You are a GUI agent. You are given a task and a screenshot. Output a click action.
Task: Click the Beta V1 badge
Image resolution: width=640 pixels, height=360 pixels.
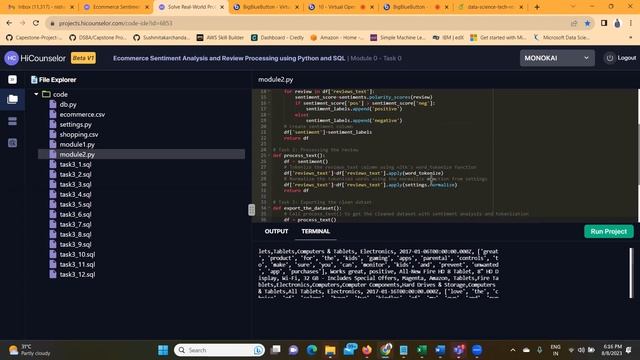click(83, 58)
